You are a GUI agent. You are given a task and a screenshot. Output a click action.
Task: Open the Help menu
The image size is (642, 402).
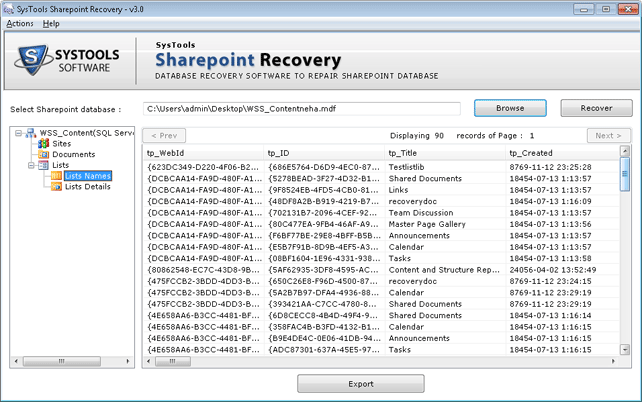point(51,24)
